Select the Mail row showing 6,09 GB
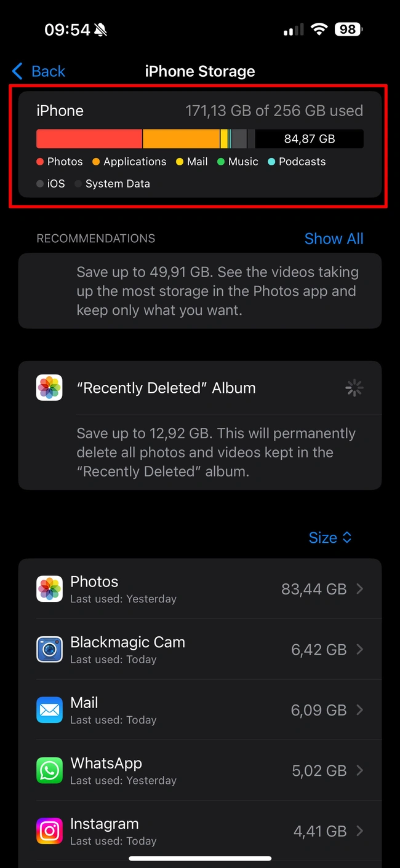This screenshot has width=400, height=868. pos(200,710)
